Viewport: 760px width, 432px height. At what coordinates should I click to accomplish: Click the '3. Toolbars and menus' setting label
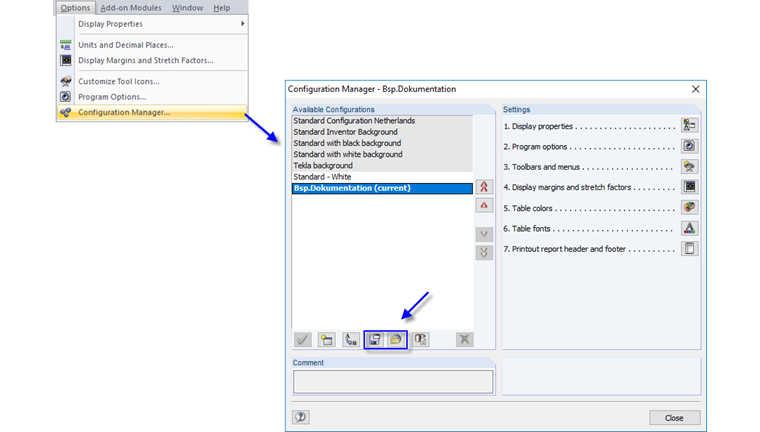point(541,167)
